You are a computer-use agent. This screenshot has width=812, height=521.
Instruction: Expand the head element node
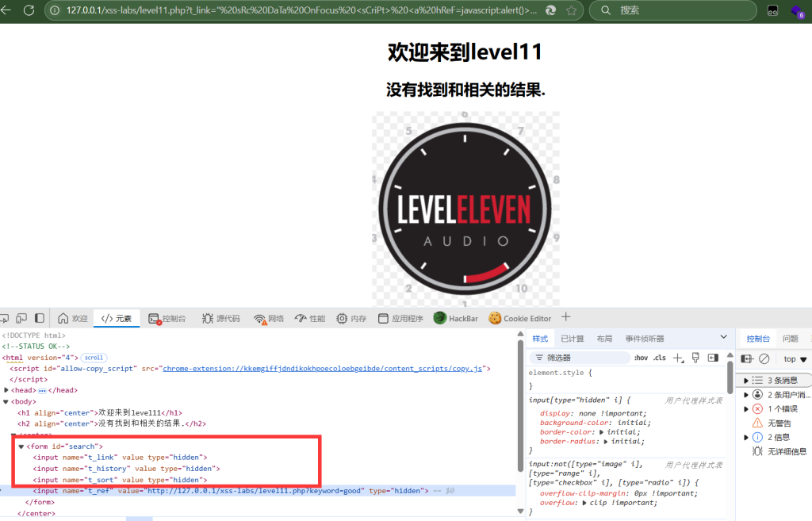click(6, 390)
